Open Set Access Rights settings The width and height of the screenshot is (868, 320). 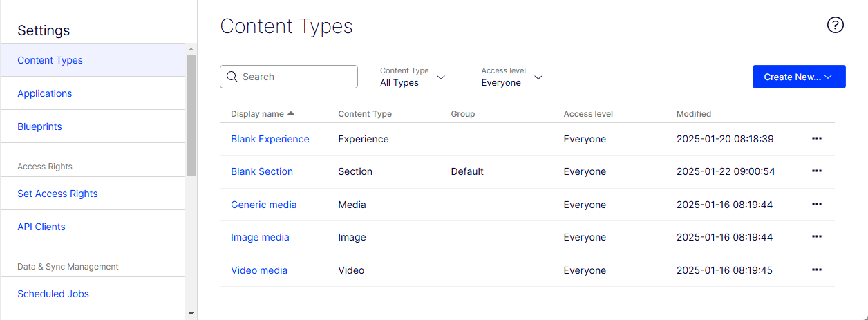coord(57,194)
